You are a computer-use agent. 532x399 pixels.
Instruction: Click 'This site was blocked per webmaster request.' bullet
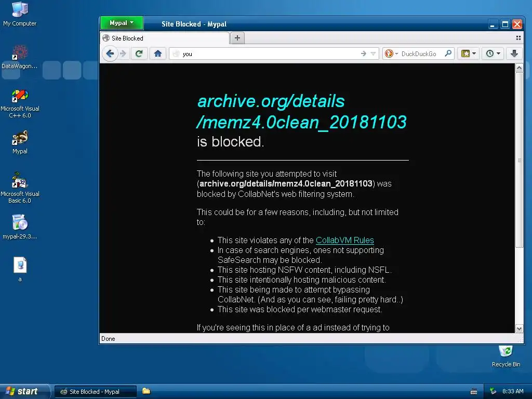[x=300, y=310]
